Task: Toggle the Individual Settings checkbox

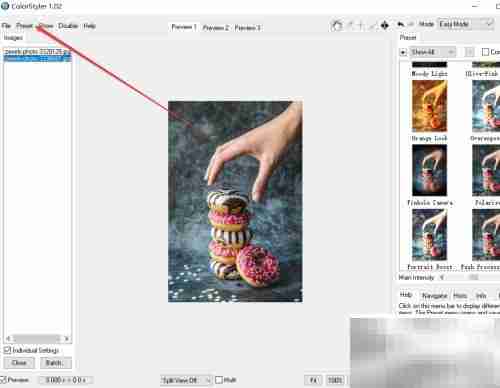Action: click(7, 350)
